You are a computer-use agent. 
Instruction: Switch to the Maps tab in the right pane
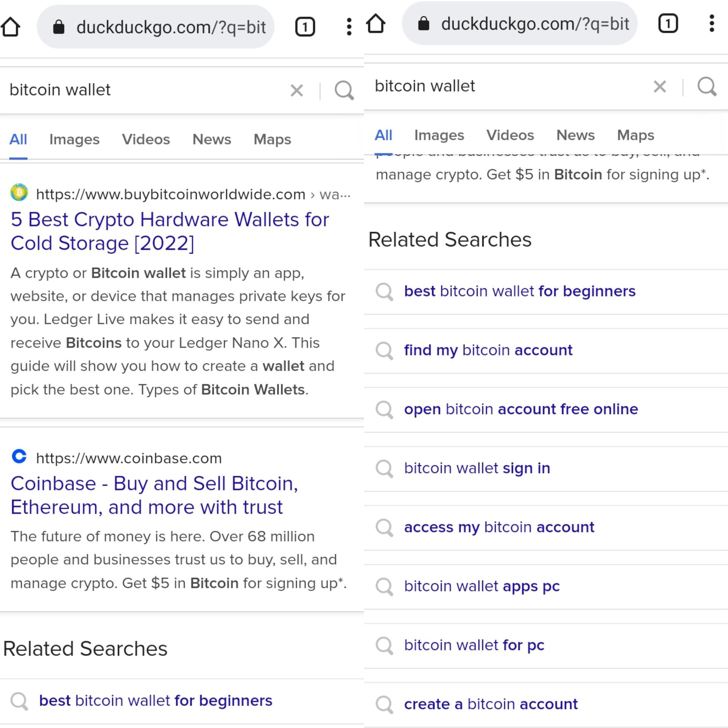[x=636, y=135]
